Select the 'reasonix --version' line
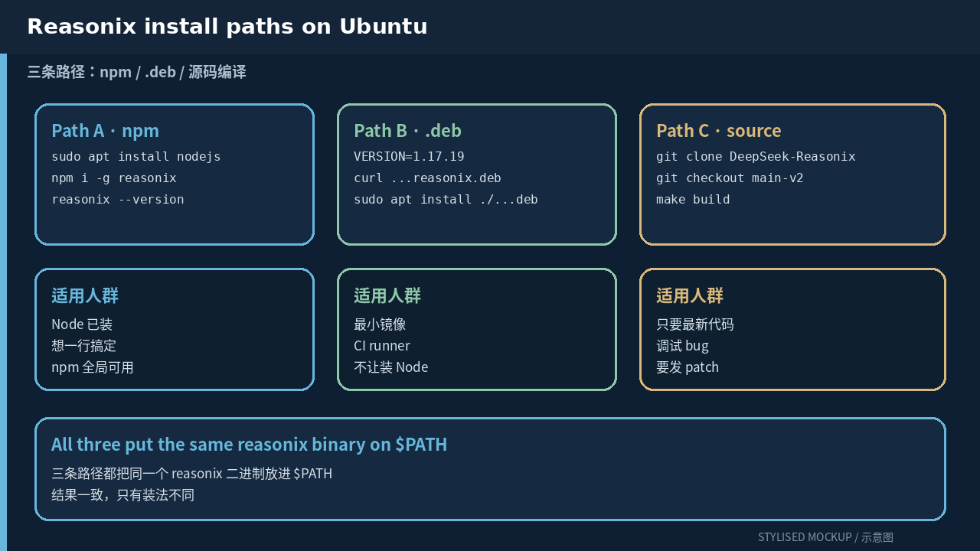 118,200
